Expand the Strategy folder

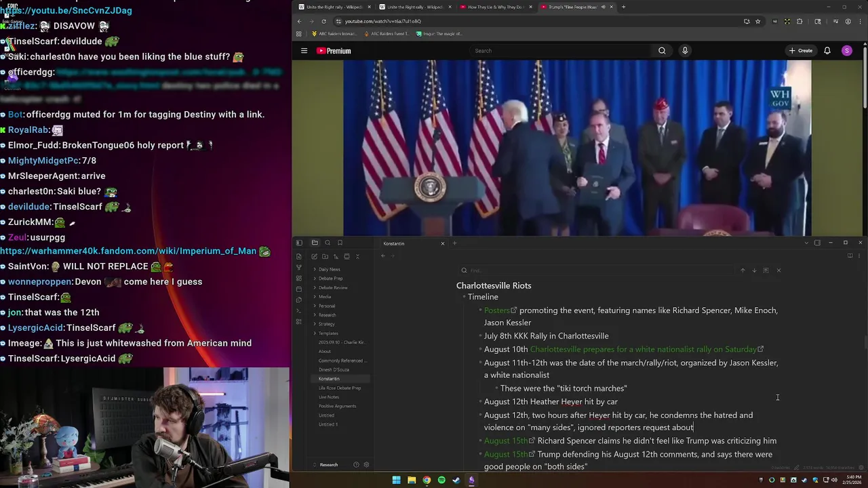(x=326, y=324)
